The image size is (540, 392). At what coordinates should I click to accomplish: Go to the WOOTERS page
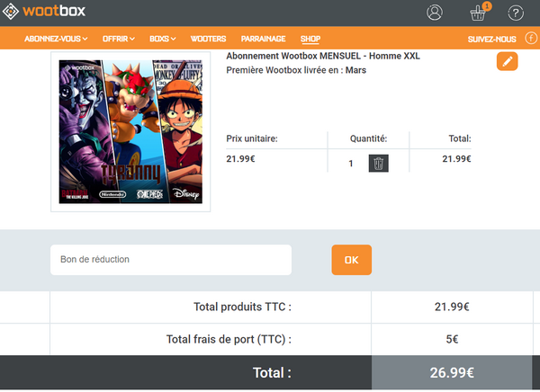coord(209,39)
